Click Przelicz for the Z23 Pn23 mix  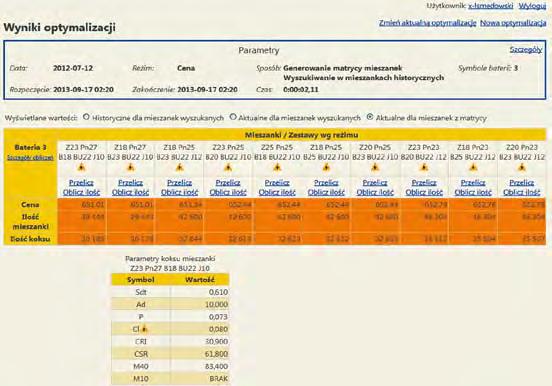(424, 182)
